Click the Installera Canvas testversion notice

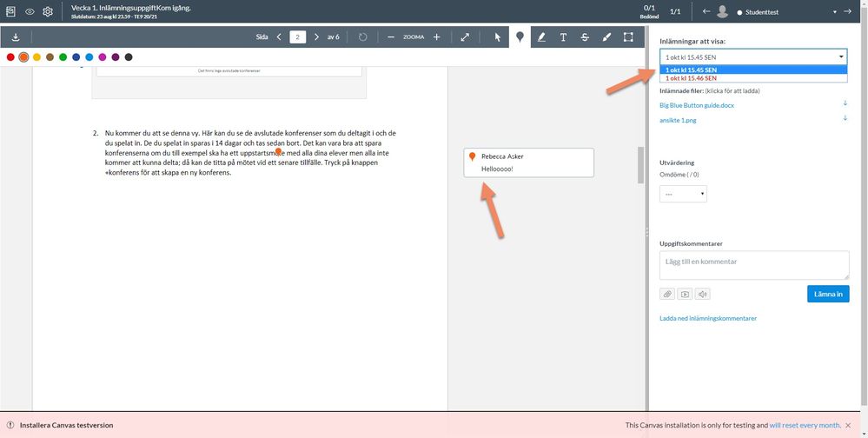coord(66,425)
